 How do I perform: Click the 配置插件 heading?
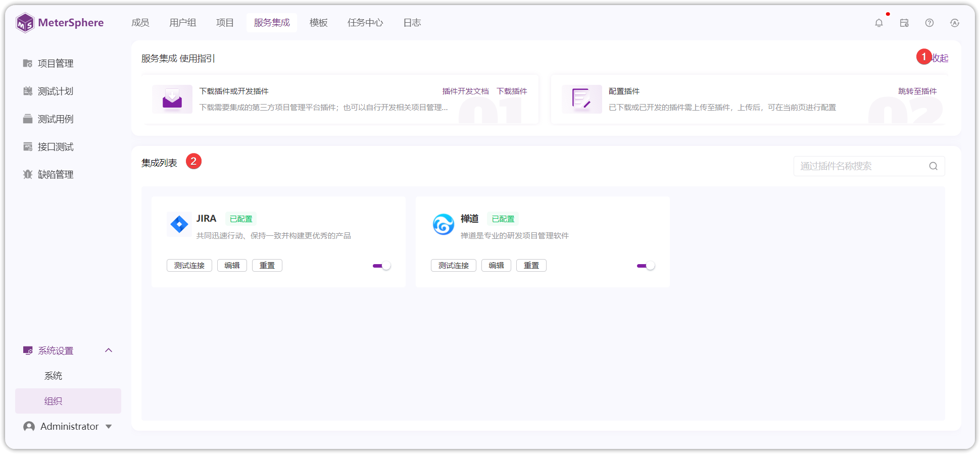[624, 91]
